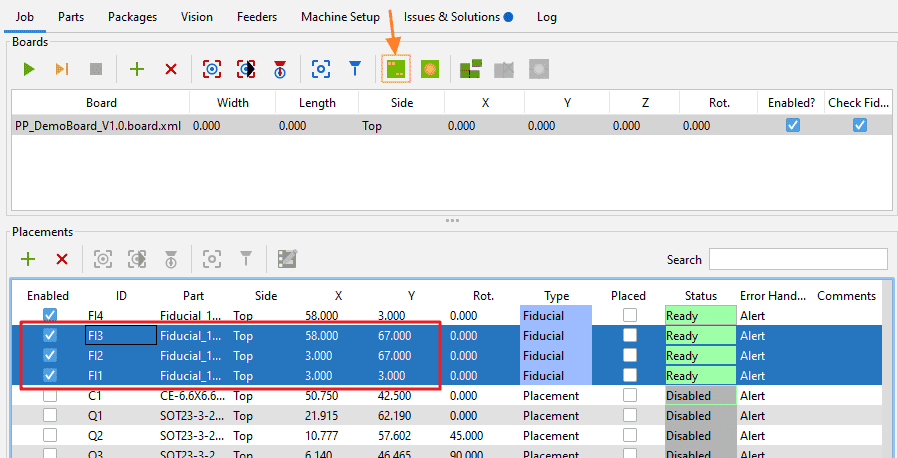Click the highlighted green board icon under the arrow
The image size is (898, 458).
(397, 69)
